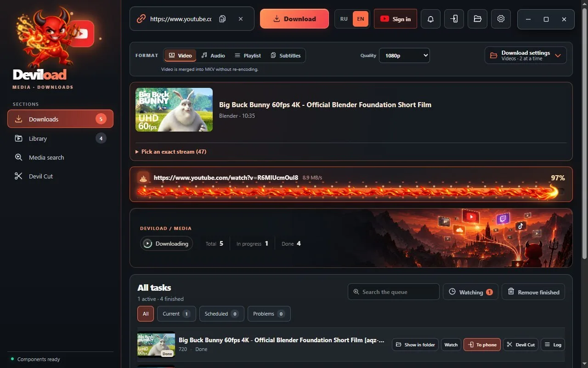
Task: Select the Subtitles format tab
Action: (x=285, y=56)
